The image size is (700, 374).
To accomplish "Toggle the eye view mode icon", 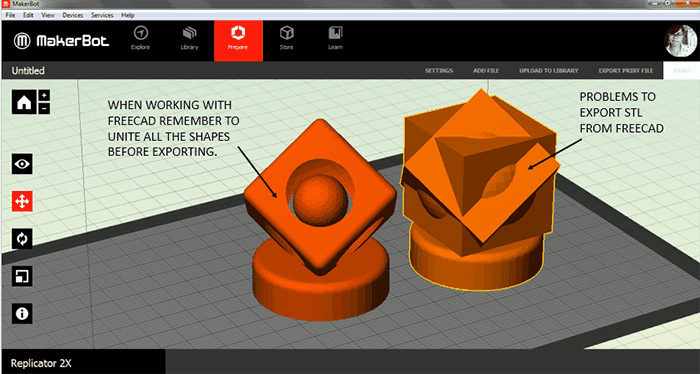I will click(22, 164).
